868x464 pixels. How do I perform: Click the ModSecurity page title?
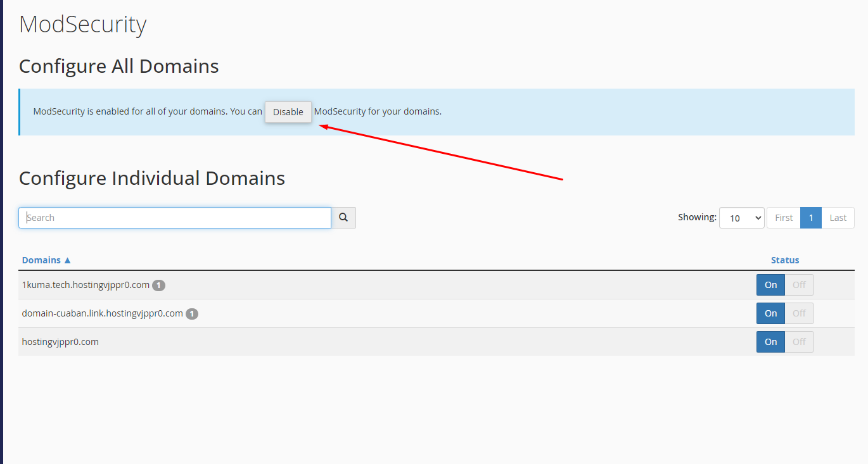(83, 25)
